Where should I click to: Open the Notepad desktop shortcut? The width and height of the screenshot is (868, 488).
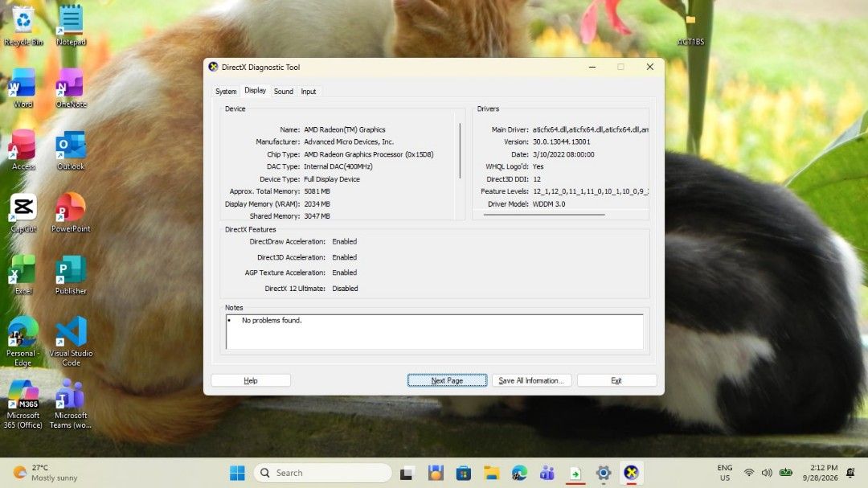(71, 26)
